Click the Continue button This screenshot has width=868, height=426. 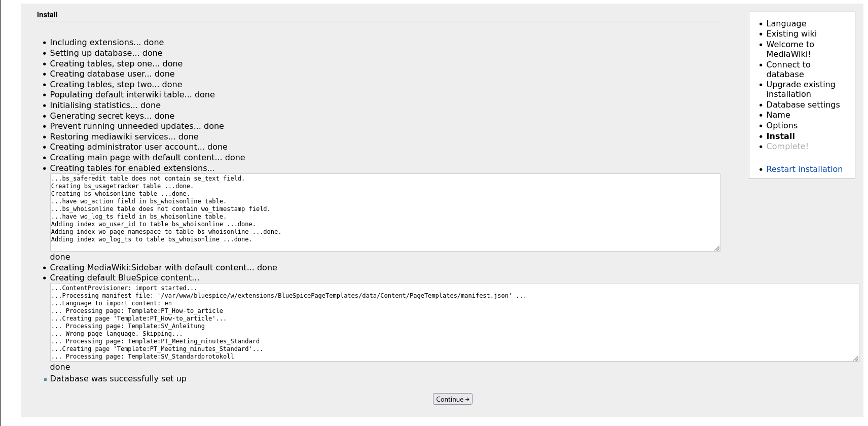click(452, 399)
